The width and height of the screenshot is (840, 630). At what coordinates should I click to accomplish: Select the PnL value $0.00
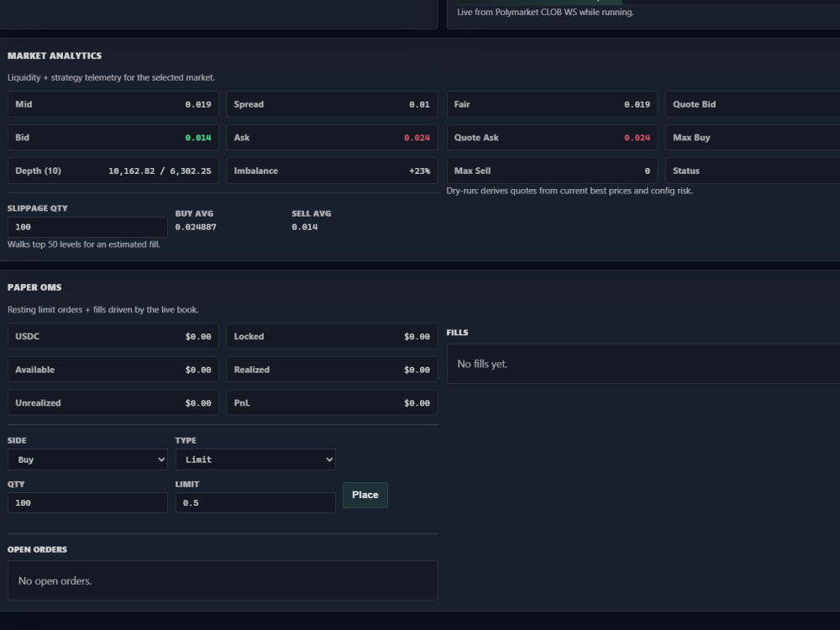(x=417, y=403)
